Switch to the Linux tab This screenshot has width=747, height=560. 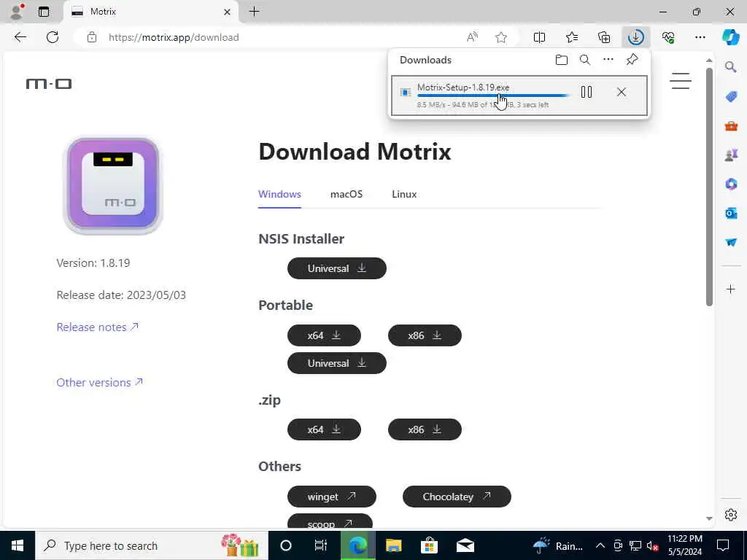pos(404,194)
